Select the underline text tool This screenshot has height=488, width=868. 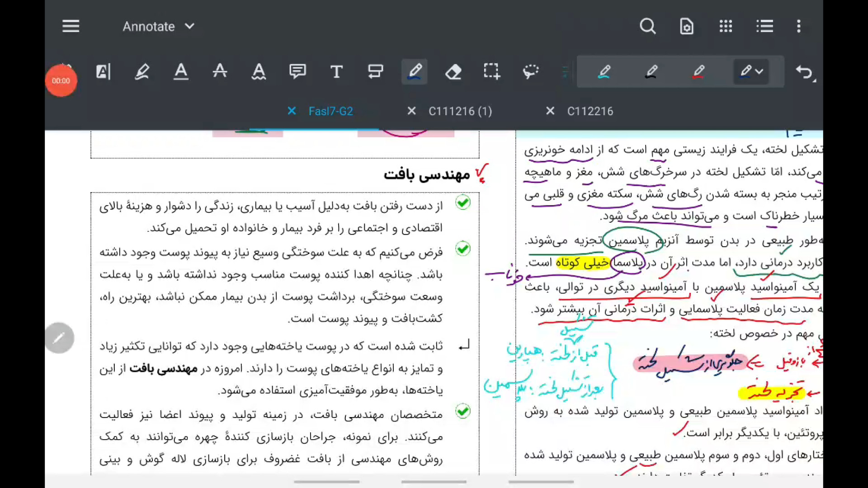coord(181,71)
